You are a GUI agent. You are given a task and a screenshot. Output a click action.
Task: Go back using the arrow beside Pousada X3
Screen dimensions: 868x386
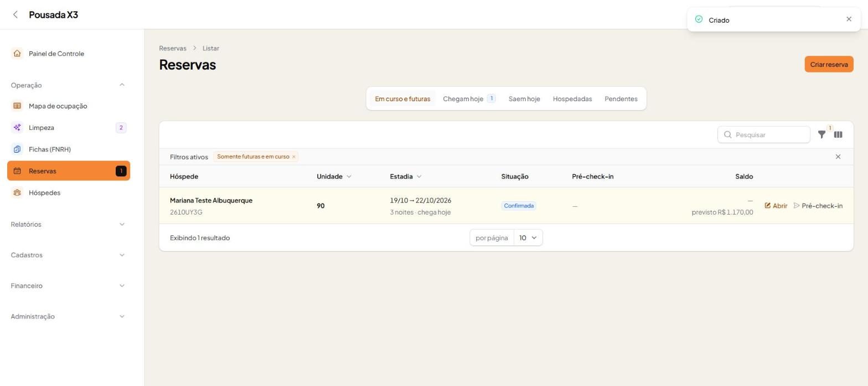pyautogui.click(x=15, y=14)
